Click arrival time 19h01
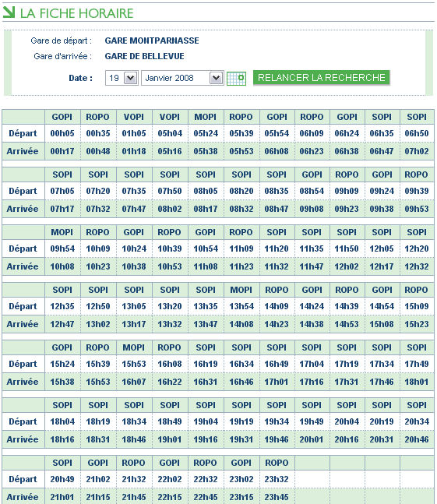The height and width of the screenshot is (504, 437). tap(170, 439)
